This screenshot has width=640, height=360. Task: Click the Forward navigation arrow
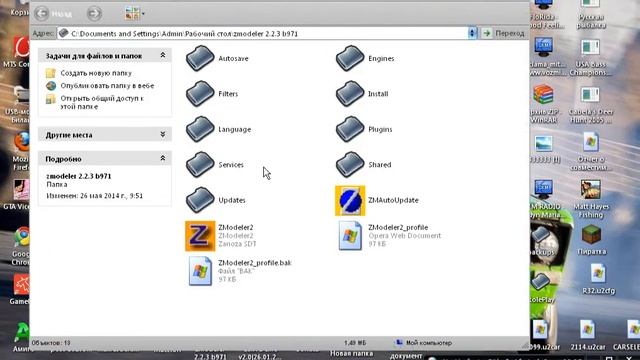click(x=94, y=14)
